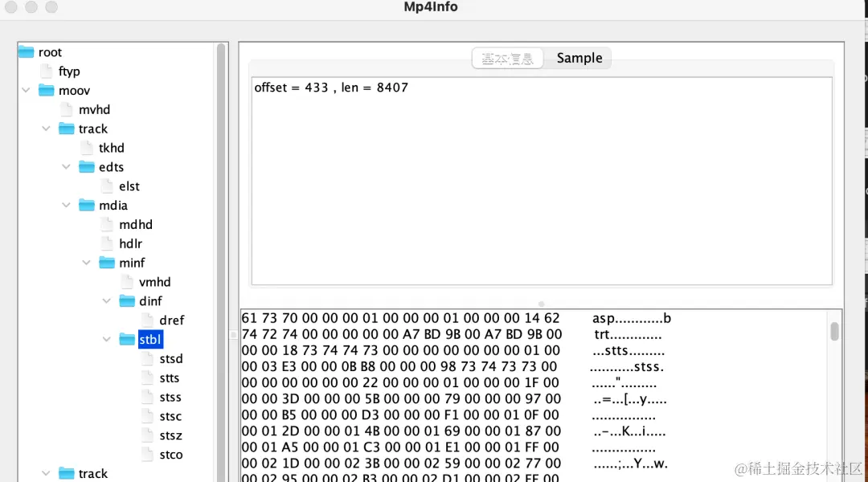Viewport: 868px width, 482px height.
Task: Click the mdia folder icon
Action: [86, 205]
